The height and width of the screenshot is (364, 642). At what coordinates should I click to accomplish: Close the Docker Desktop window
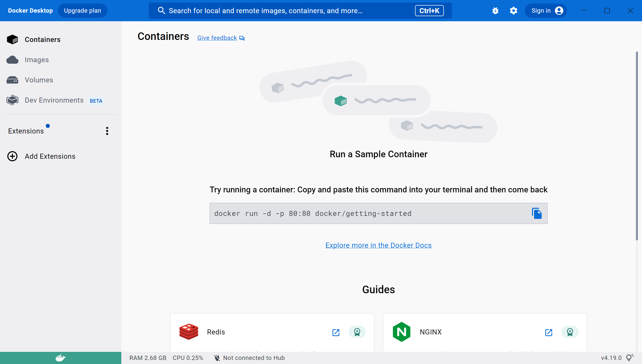pyautogui.click(x=630, y=11)
